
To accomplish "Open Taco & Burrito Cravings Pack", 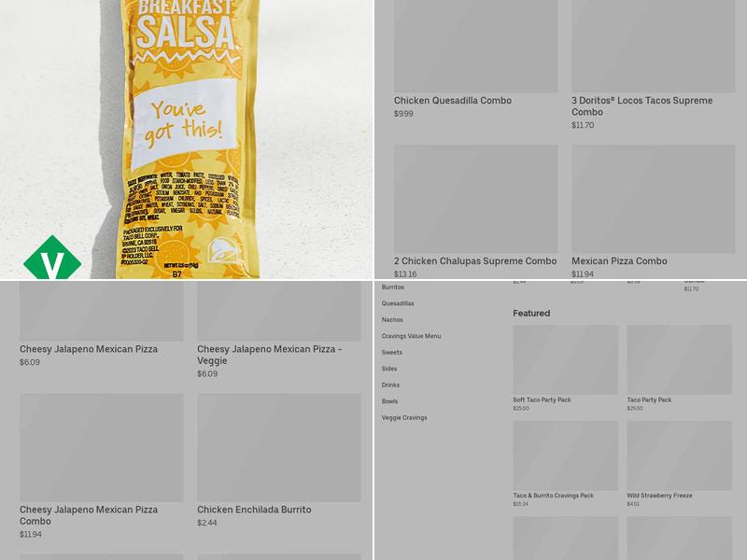I will pos(553,496).
